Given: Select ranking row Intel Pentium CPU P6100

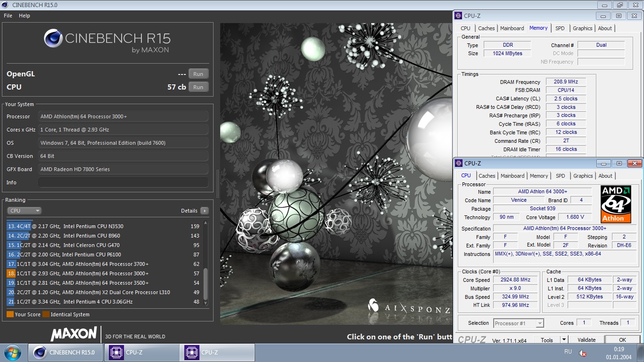Looking at the screenshot, I should [x=104, y=255].
